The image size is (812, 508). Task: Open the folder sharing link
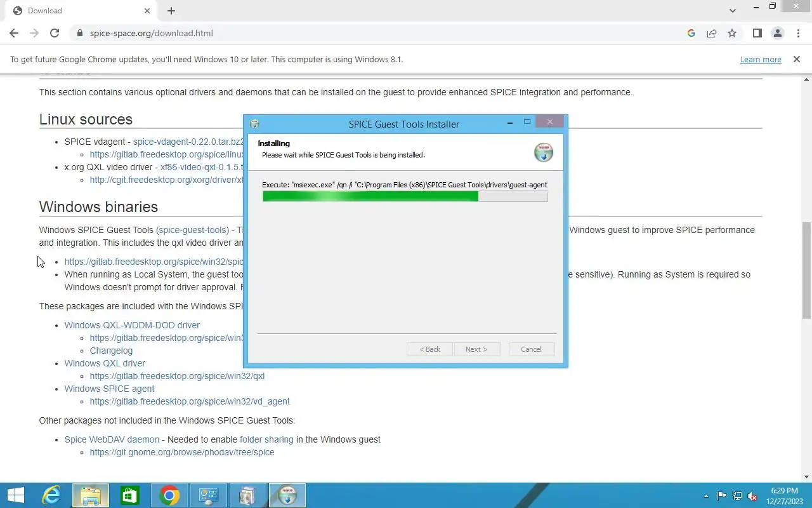[x=266, y=439]
